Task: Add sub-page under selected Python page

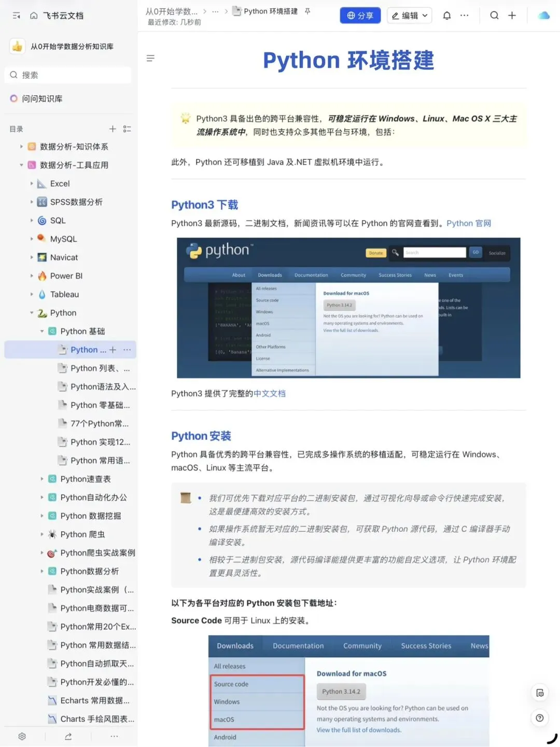Action: 113,350
